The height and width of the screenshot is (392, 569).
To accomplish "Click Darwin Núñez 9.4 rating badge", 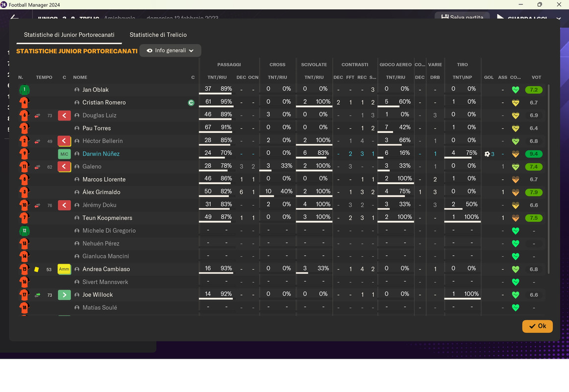I will 533,154.
